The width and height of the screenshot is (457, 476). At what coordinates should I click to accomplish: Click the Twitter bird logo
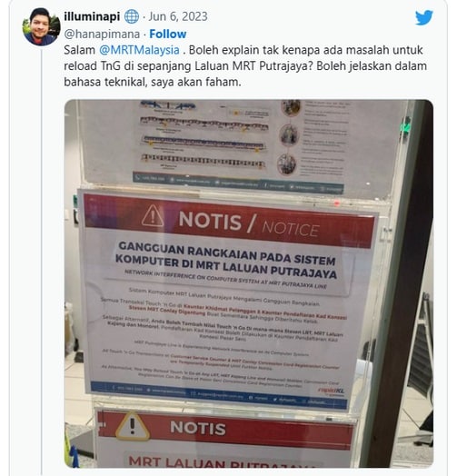click(424, 17)
